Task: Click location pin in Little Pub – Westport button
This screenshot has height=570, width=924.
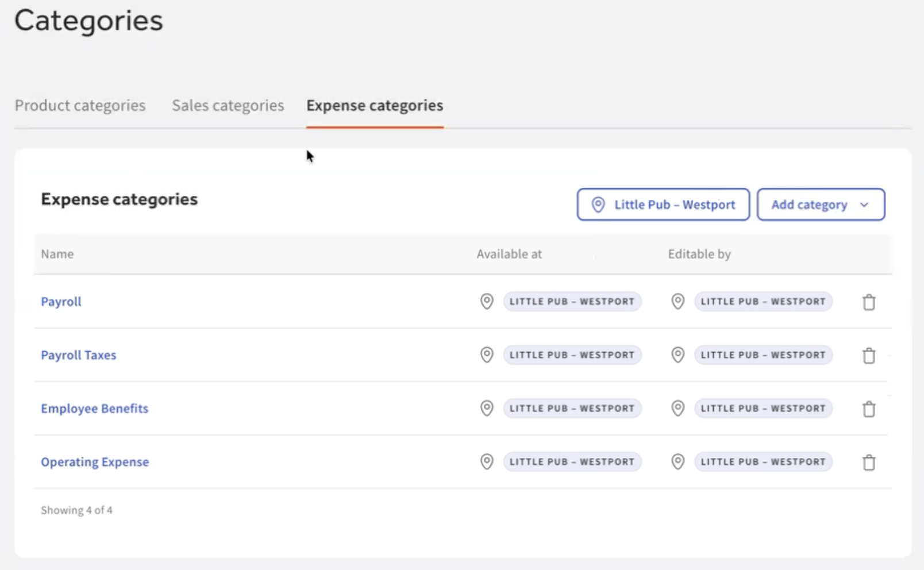Action: point(598,205)
